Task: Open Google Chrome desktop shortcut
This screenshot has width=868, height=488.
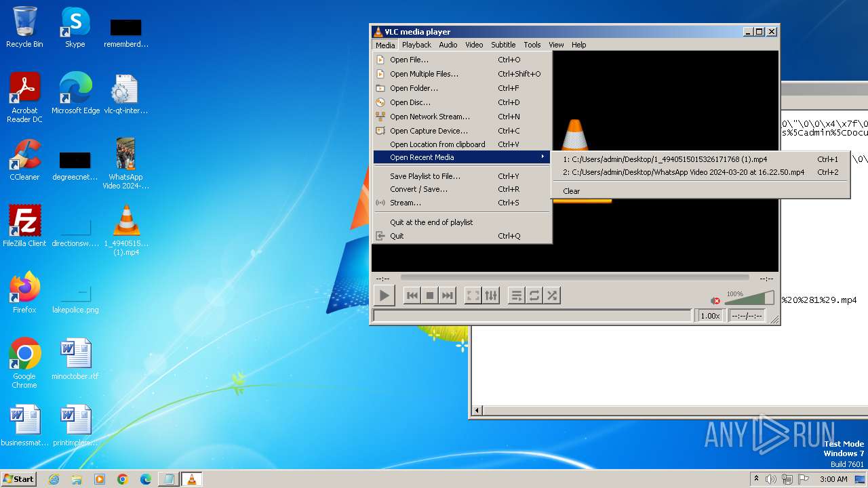Action: tap(24, 363)
